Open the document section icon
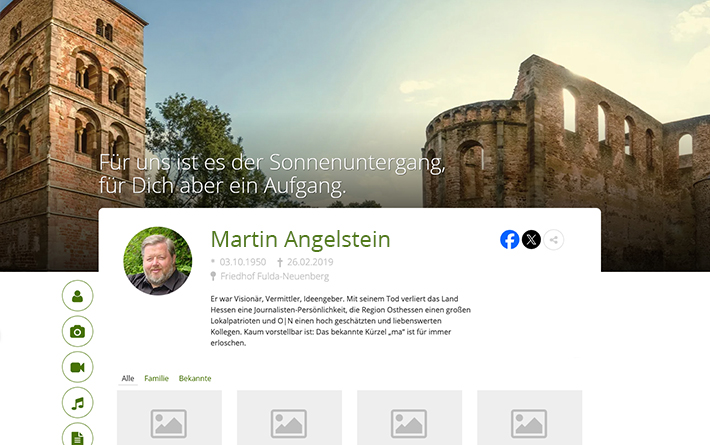The image size is (710, 445). (x=77, y=435)
